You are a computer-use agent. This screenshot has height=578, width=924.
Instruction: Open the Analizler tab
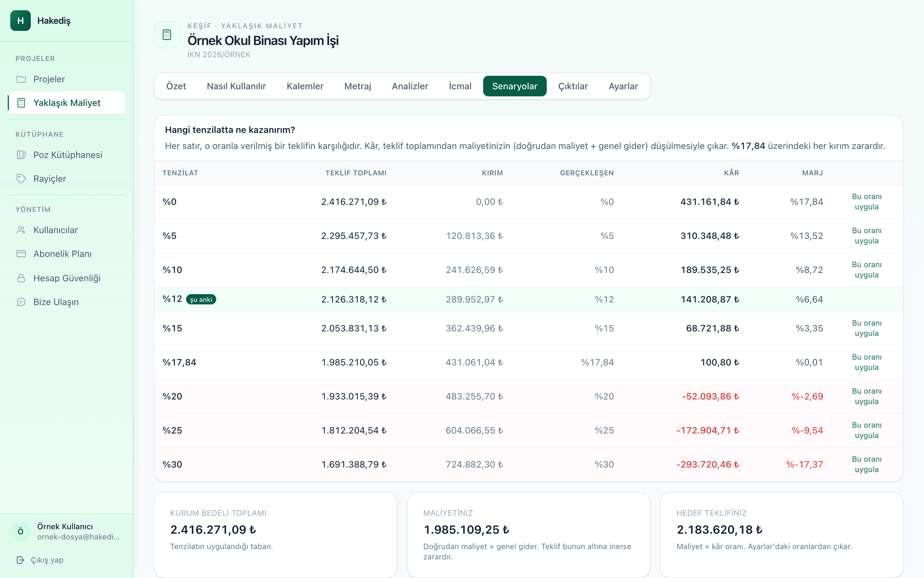point(410,86)
